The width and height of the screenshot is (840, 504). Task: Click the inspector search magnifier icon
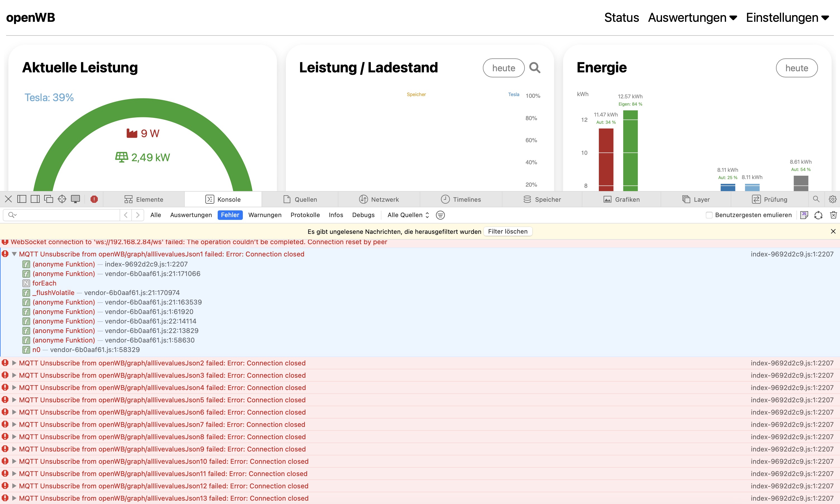816,199
